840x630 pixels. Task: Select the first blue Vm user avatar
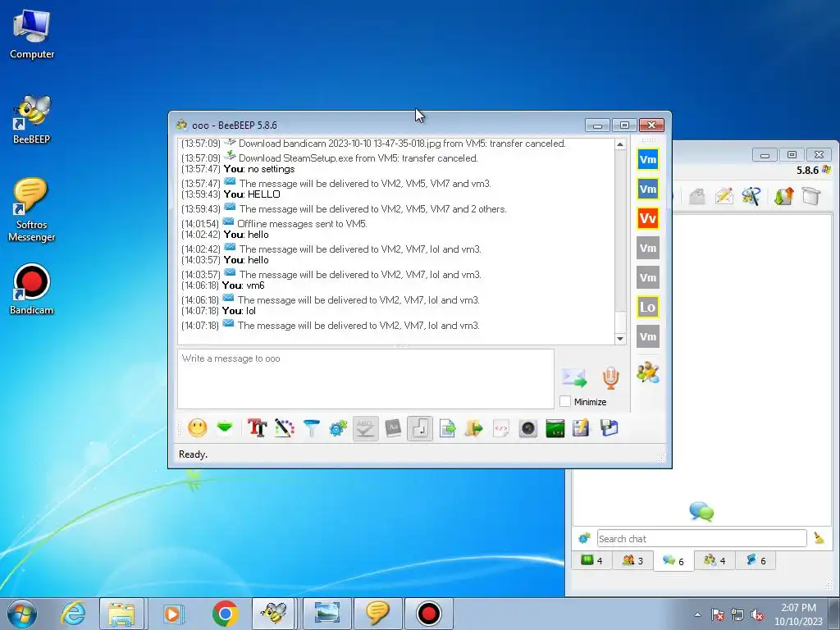648,159
